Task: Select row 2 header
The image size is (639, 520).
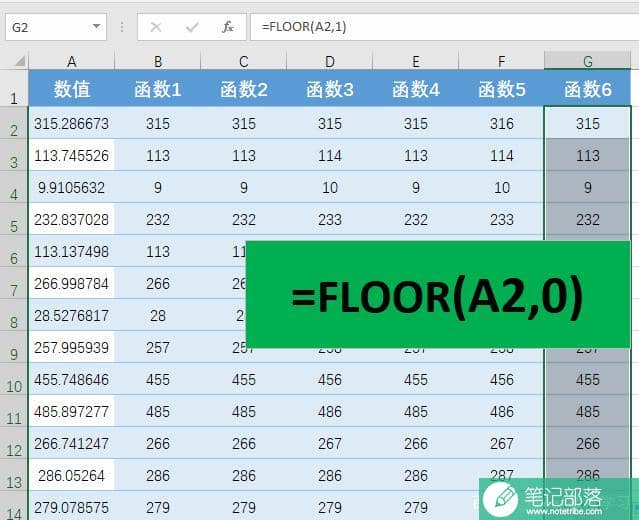Action: pyautogui.click(x=14, y=123)
